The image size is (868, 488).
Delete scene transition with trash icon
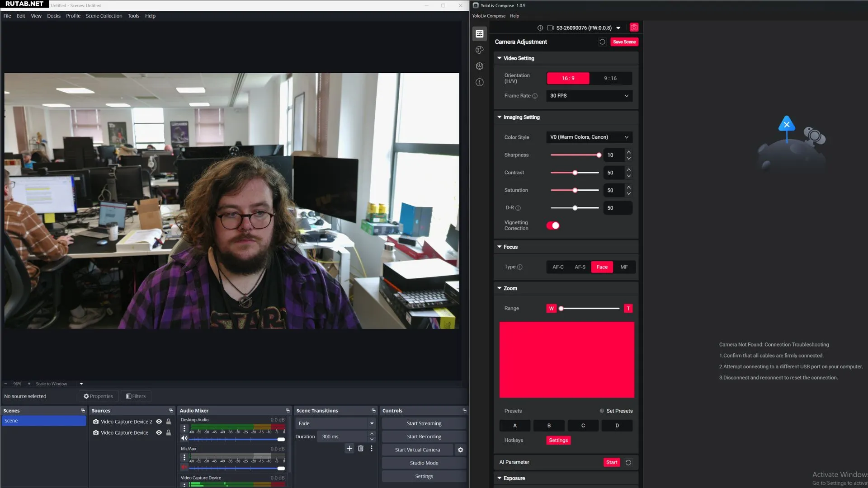pos(360,449)
